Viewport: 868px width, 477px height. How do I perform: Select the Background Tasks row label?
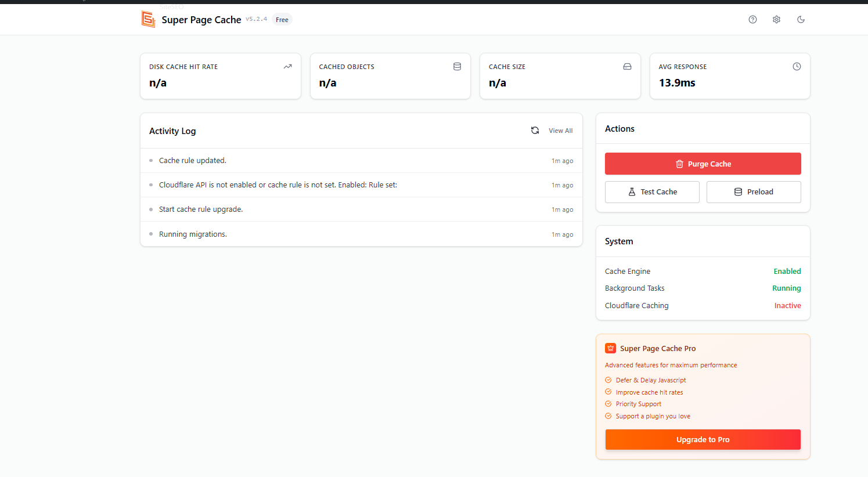[x=635, y=288]
